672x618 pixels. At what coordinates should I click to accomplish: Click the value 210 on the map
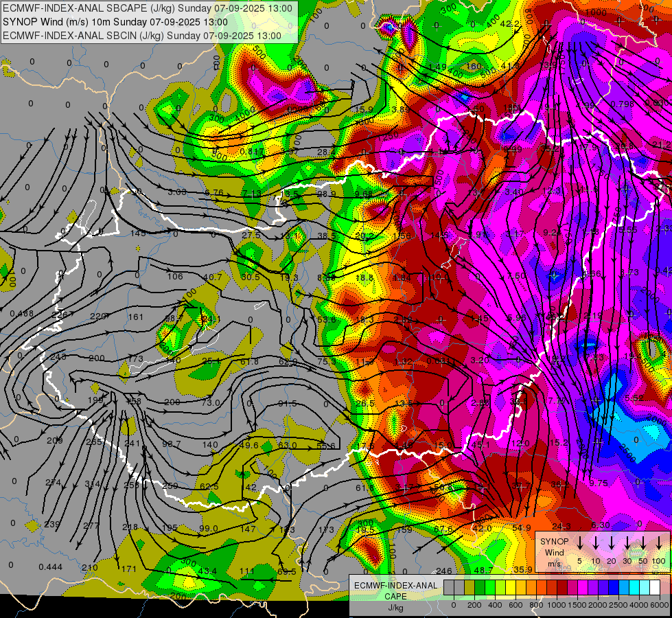click(89, 568)
